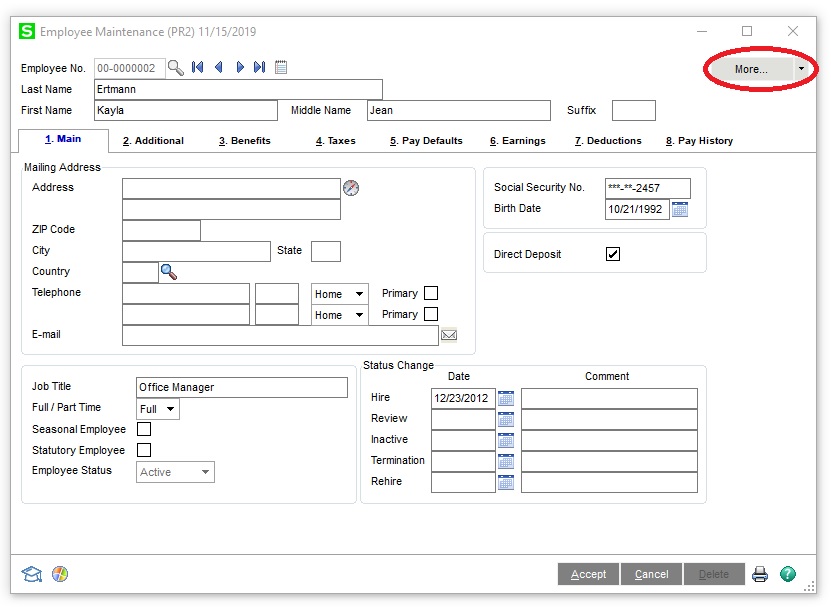Click the Last Name field
Screen dimensions: 831x612
pyautogui.click(x=238, y=90)
